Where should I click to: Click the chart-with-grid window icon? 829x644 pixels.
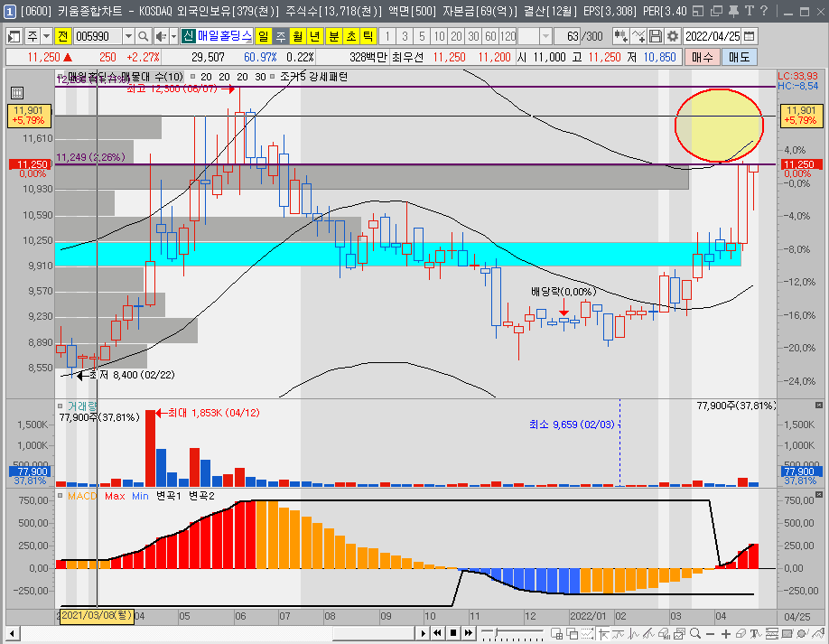[556, 633]
